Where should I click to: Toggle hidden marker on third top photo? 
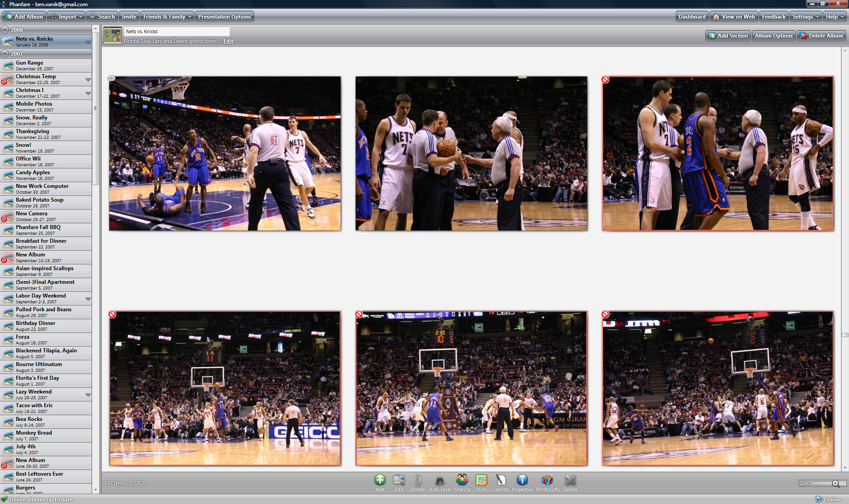click(x=605, y=80)
